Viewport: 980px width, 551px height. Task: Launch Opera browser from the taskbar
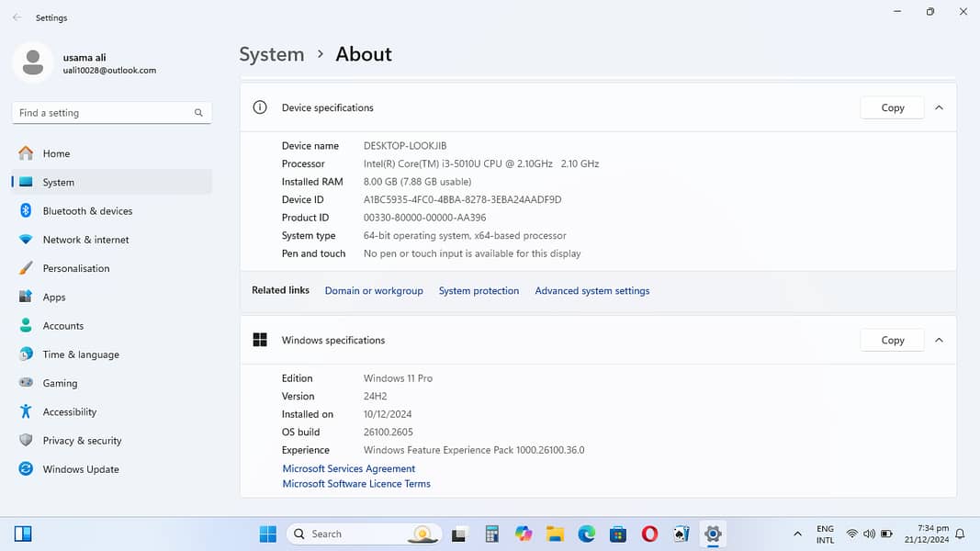(x=649, y=534)
